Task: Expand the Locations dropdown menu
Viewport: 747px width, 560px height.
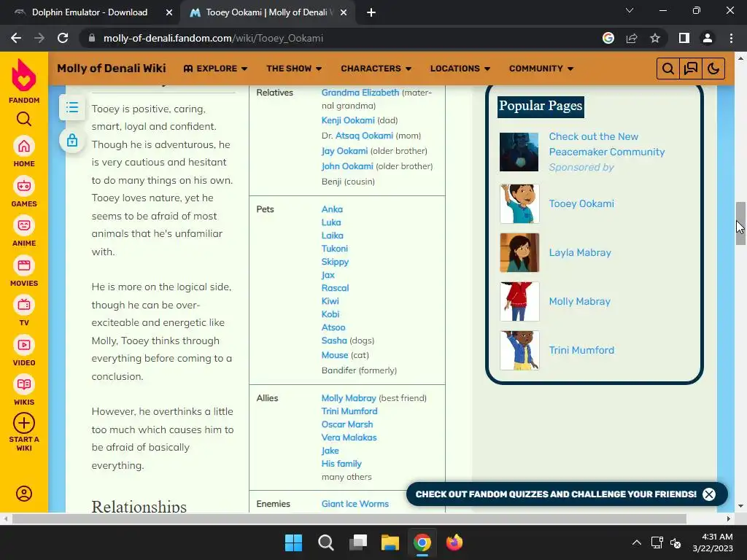Action: tap(460, 69)
